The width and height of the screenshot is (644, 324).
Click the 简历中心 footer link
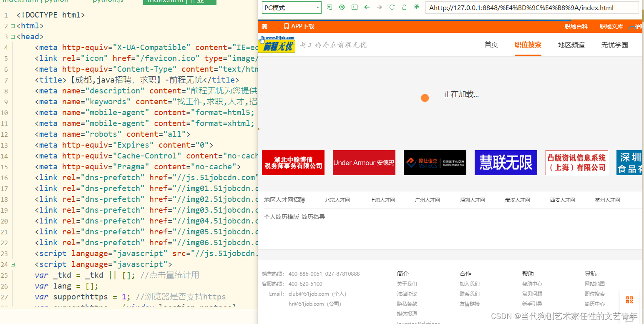click(595, 304)
